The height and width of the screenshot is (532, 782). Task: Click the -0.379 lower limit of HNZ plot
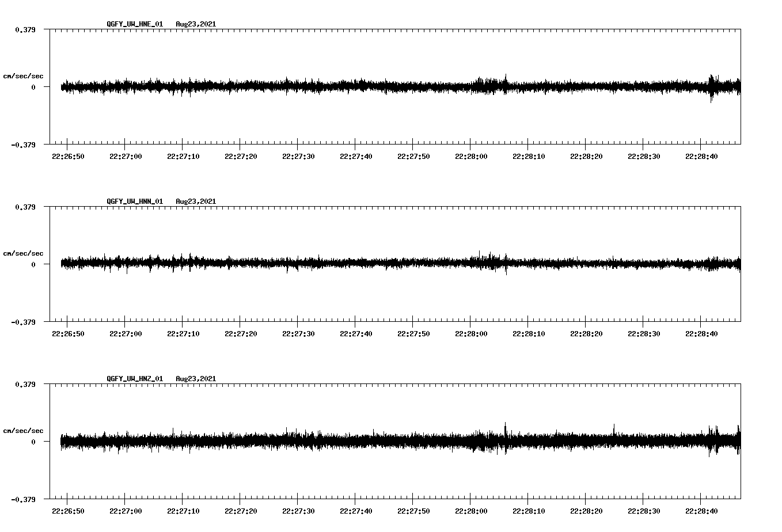(x=23, y=499)
